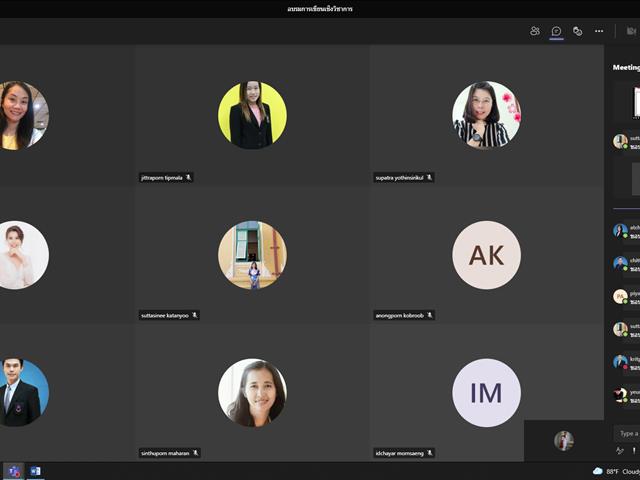Click muted mic icon beside suttasinee katanyoo

pos(195,315)
